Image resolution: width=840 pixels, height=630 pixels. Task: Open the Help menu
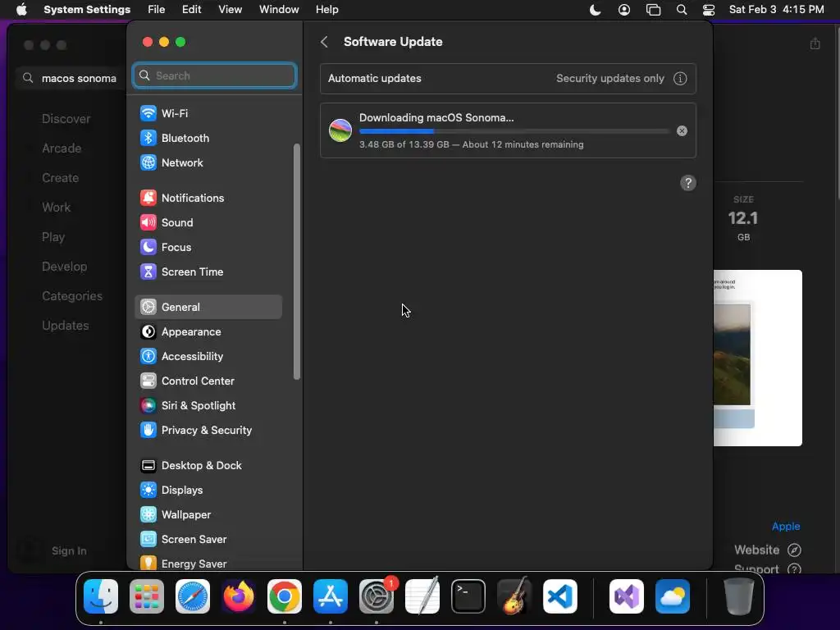pos(326,10)
